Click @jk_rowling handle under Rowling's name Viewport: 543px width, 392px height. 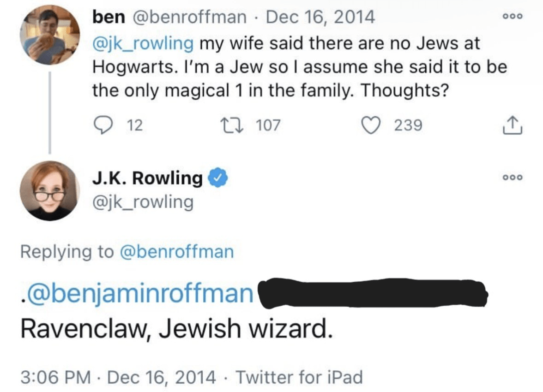click(x=143, y=202)
